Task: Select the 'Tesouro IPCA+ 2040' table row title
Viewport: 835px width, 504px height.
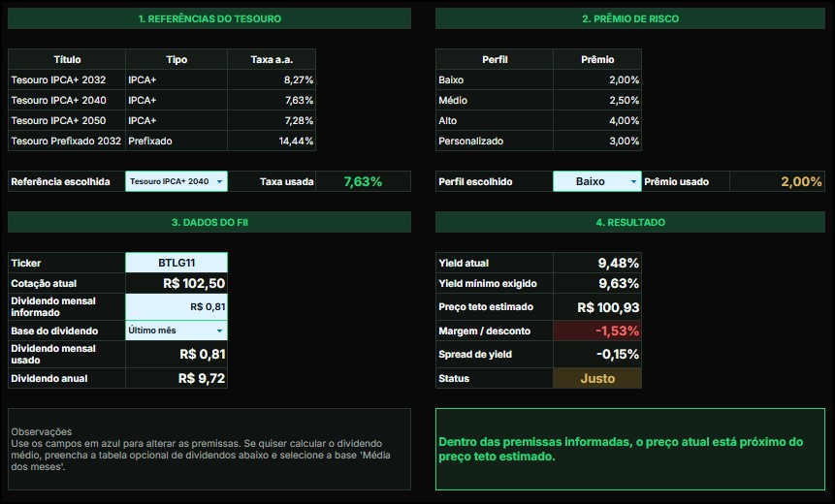Action: click(x=67, y=100)
